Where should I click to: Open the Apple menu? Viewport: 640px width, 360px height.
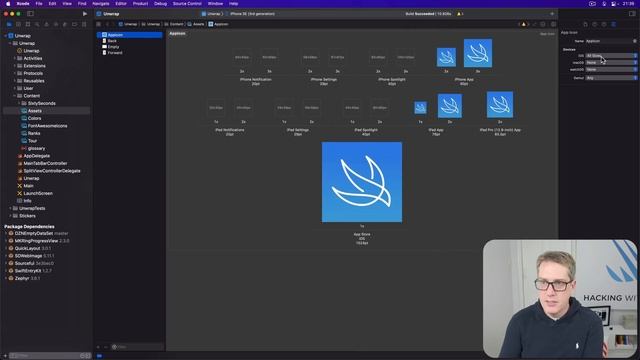[x=8, y=4]
